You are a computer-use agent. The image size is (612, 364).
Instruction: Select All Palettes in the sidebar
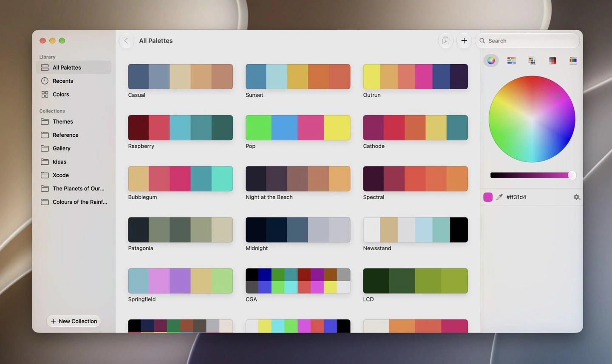[74, 68]
